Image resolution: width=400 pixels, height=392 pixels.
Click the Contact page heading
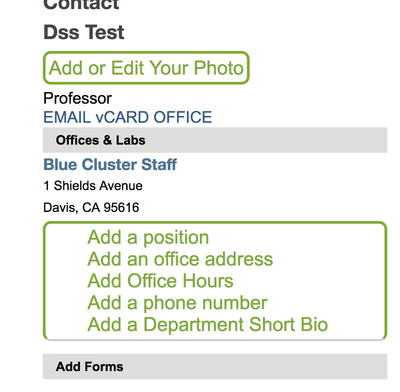tap(81, 5)
